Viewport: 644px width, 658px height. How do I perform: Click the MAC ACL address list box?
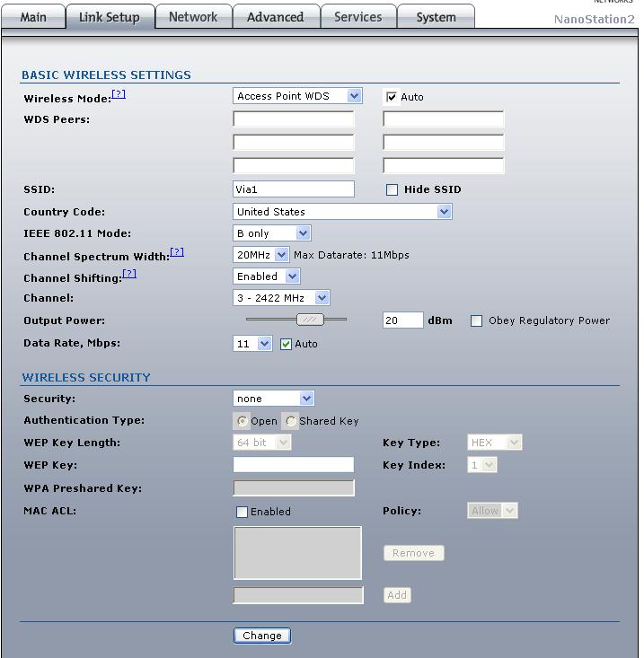[x=297, y=553]
